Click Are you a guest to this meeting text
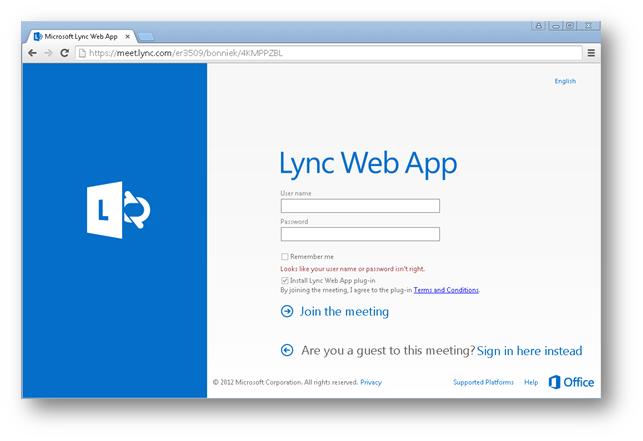Screen dimensions: 643x441 (388, 351)
